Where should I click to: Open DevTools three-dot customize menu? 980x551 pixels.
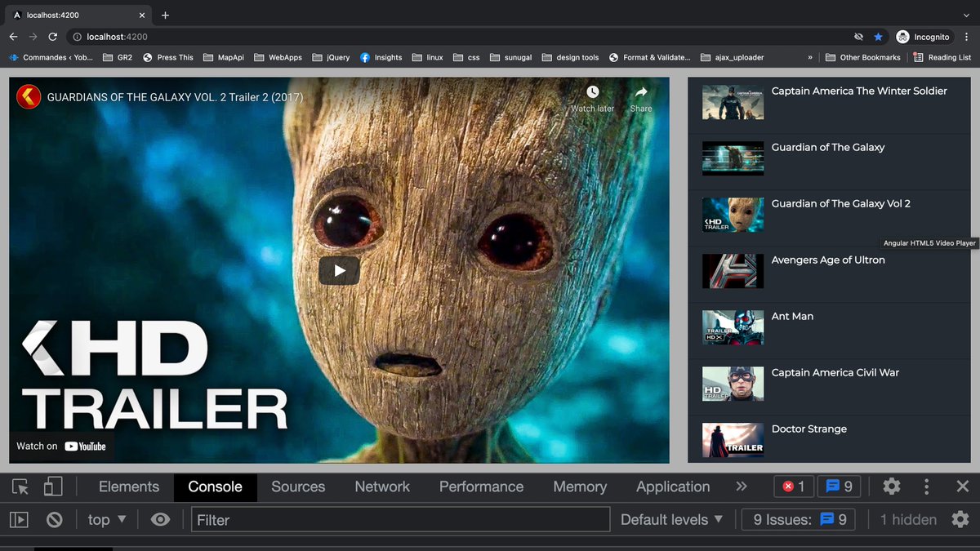pyautogui.click(x=926, y=487)
